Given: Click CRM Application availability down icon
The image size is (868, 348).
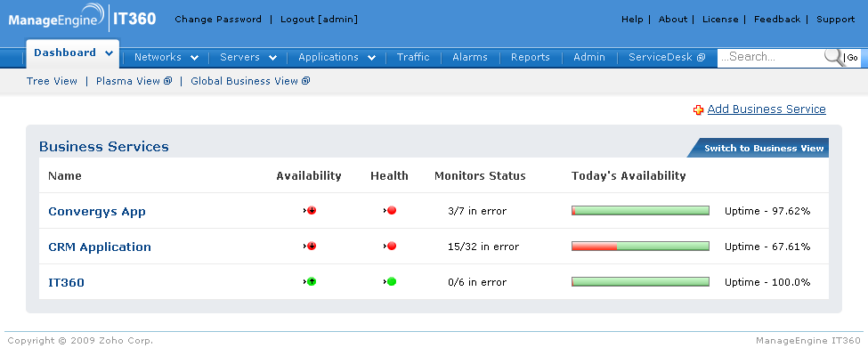Looking at the screenshot, I should coord(311,247).
